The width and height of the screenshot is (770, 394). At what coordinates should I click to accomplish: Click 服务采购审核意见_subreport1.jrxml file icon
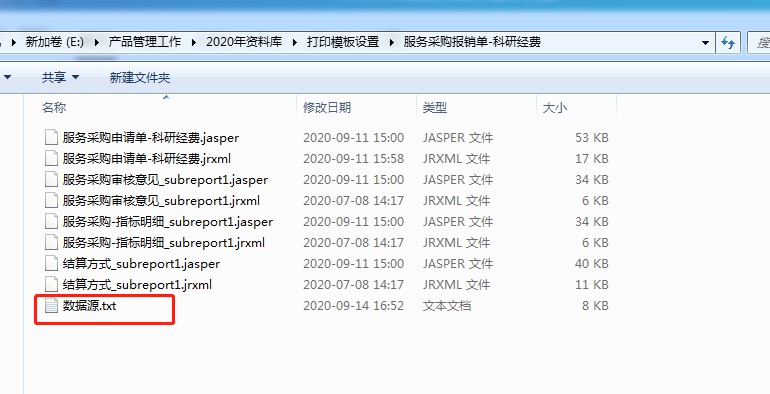51,200
